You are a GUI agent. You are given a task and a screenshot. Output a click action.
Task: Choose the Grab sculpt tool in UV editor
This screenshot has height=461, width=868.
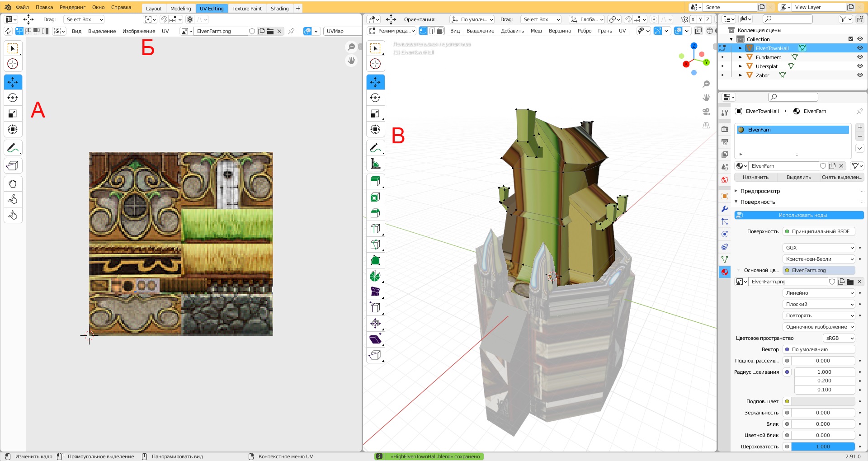click(x=13, y=183)
